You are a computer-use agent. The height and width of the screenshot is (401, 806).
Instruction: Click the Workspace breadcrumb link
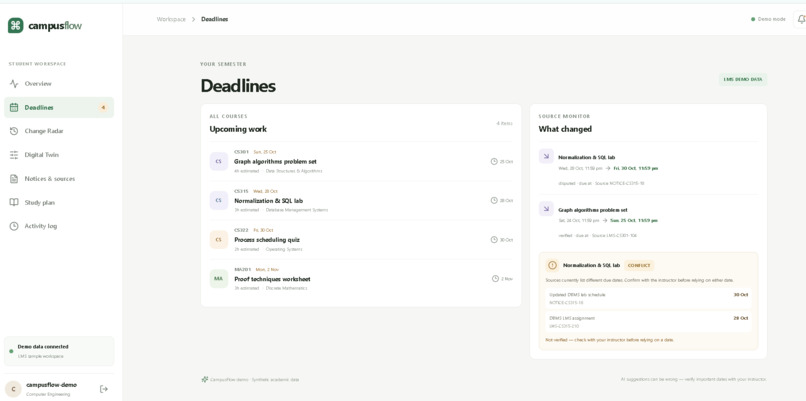point(171,19)
